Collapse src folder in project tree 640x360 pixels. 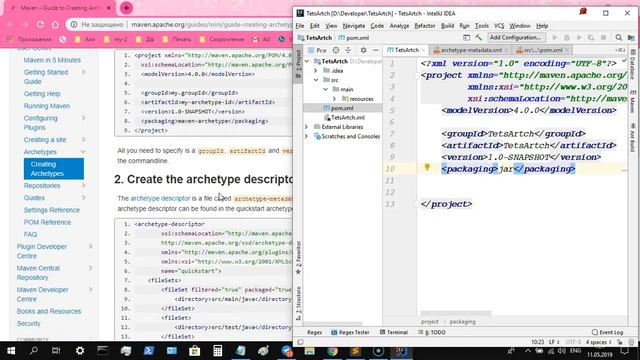[x=316, y=80]
